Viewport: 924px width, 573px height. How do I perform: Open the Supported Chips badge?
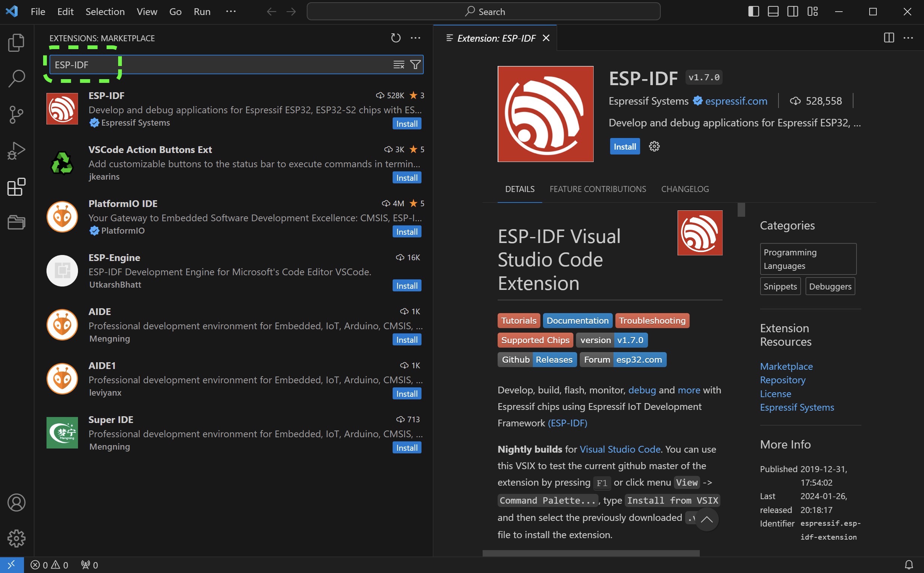[x=535, y=340]
